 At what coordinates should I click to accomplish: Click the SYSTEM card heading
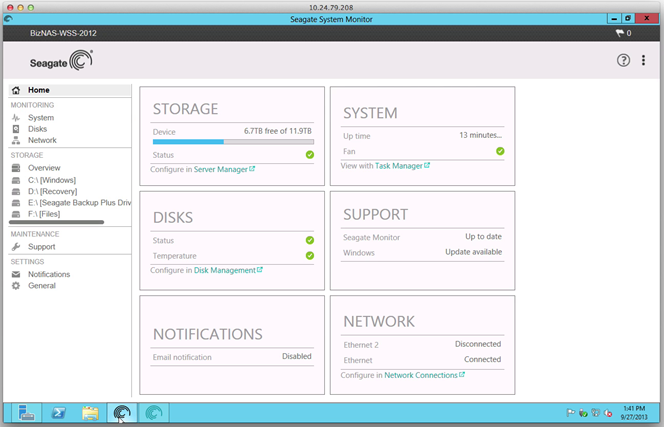370,113
